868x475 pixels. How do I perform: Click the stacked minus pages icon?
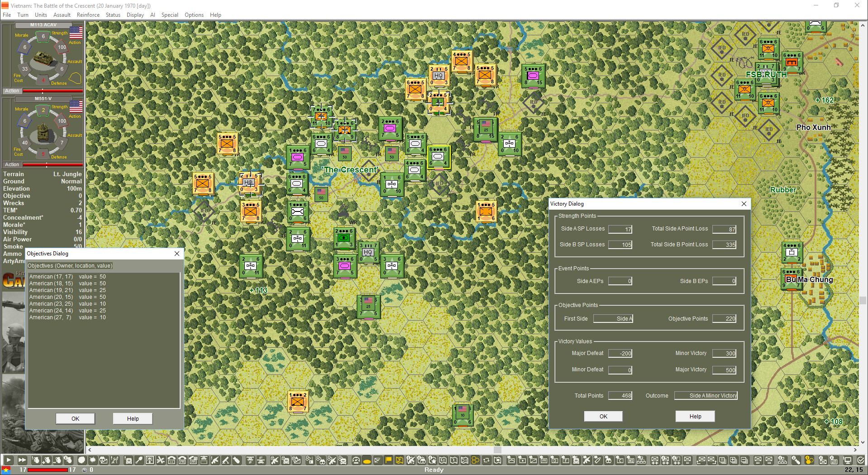(x=744, y=460)
